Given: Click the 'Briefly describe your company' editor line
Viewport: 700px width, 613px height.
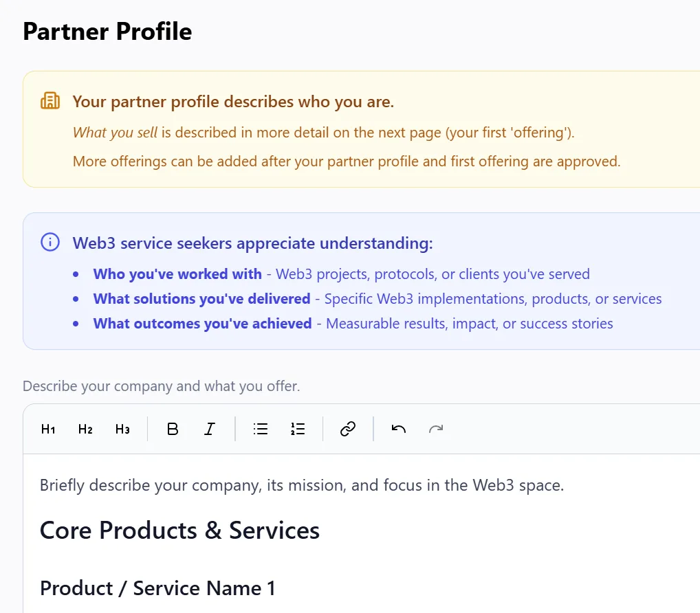Looking at the screenshot, I should (x=302, y=485).
